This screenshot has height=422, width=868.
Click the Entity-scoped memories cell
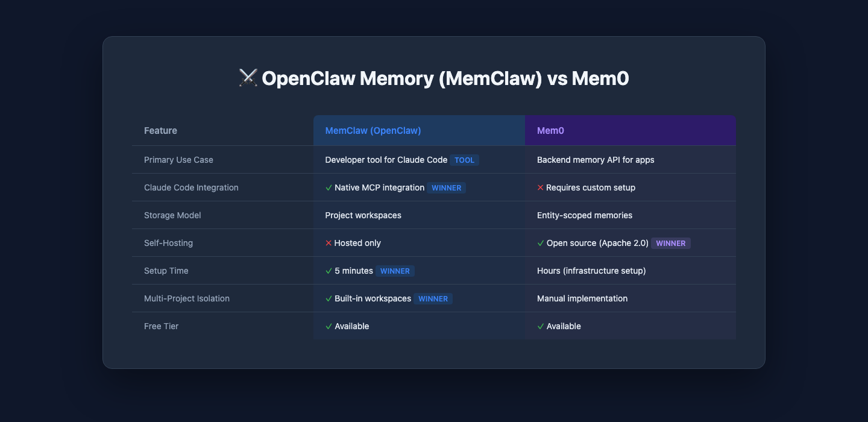[x=584, y=215]
